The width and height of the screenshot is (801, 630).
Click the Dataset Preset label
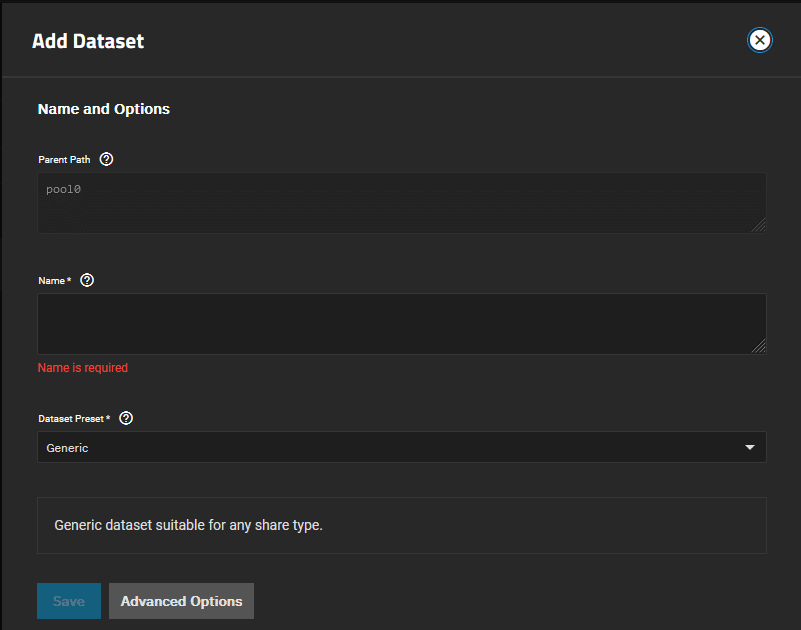[73, 419]
